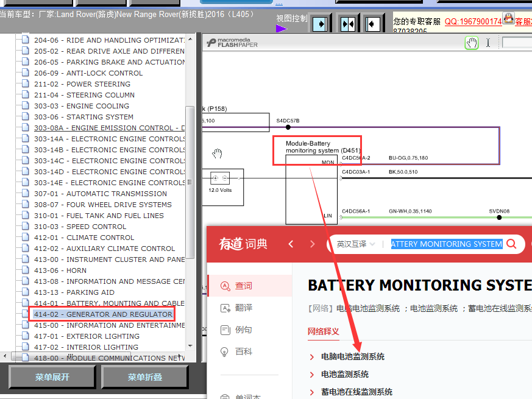This screenshot has height=399, width=532.
Task: Open 308-07 Four Wheel Drive Systems
Action: 103,205
